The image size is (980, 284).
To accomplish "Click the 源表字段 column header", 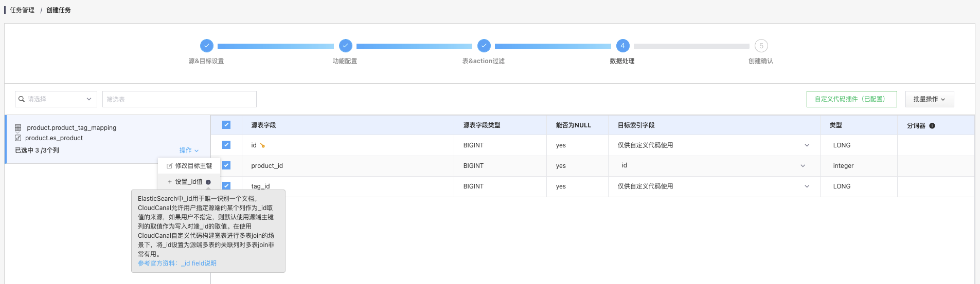I will click(x=263, y=125).
